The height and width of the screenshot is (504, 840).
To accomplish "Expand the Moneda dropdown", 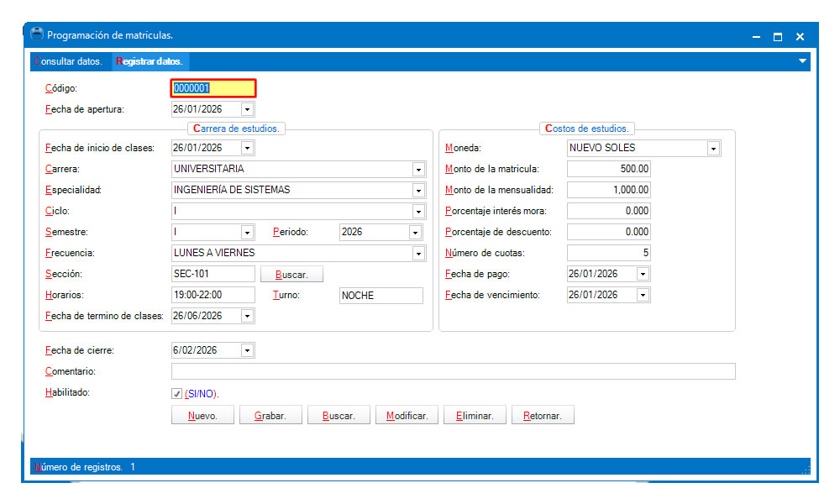I will pos(713,149).
